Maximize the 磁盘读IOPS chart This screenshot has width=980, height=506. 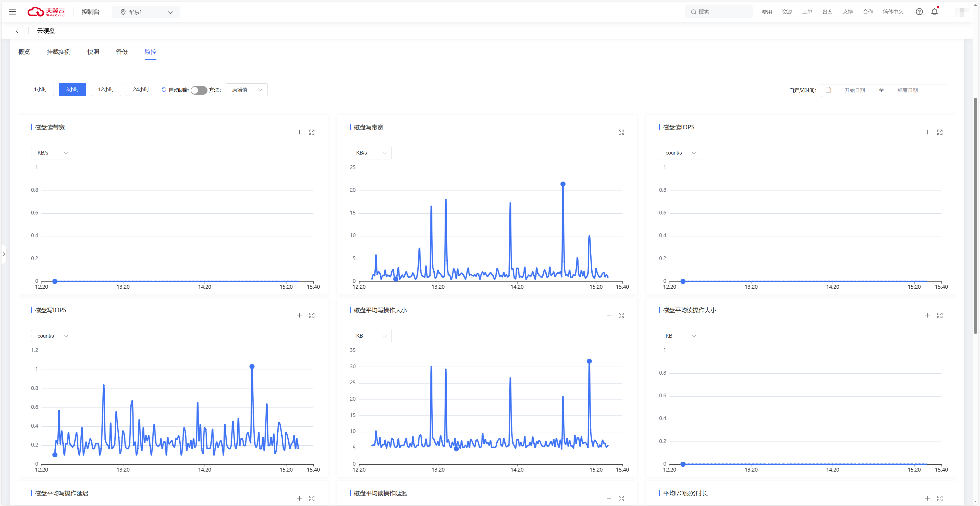[940, 132]
